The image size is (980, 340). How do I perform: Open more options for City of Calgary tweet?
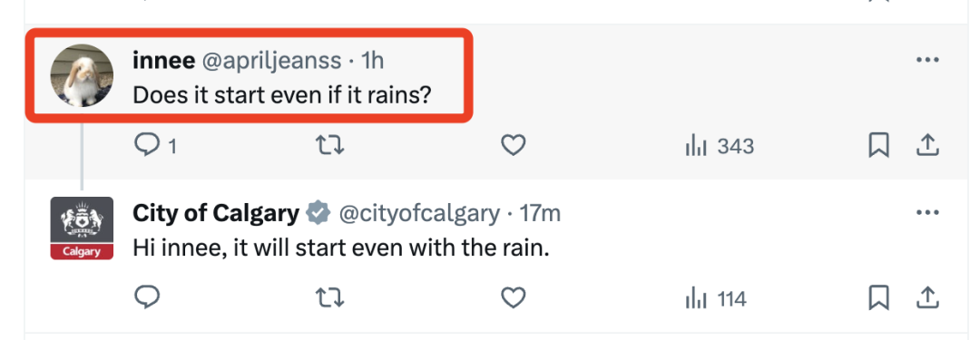[x=926, y=212]
